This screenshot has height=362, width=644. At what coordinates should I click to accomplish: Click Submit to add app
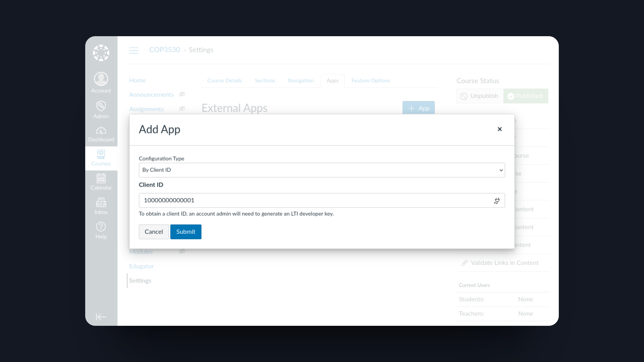coord(186,232)
